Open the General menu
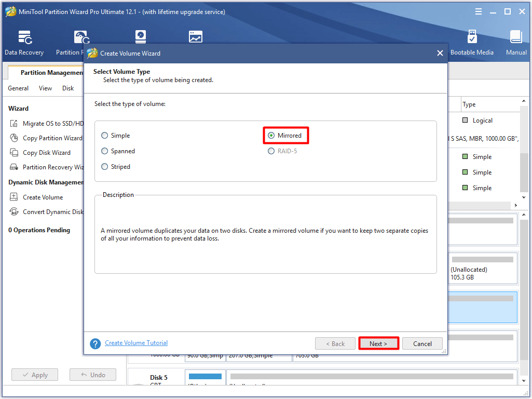The width and height of the screenshot is (532, 399). point(18,88)
